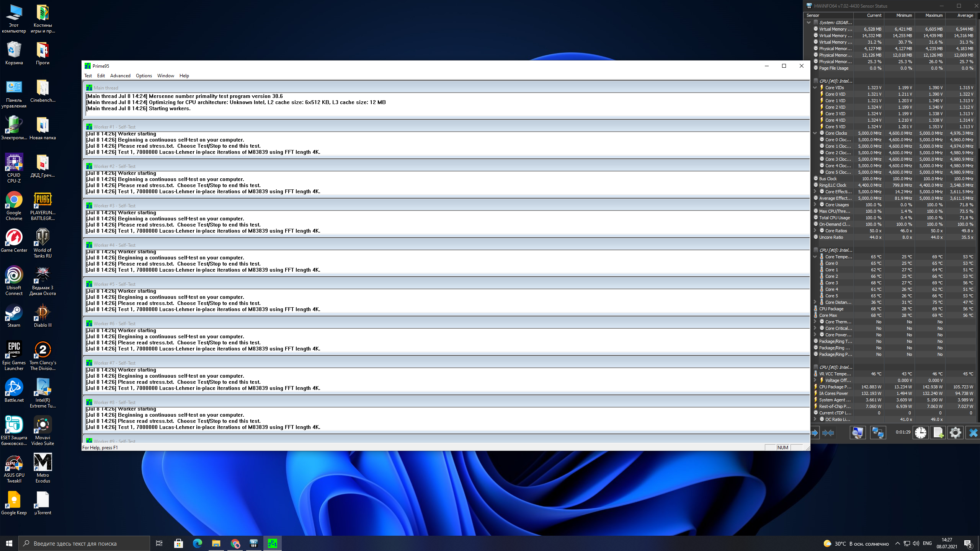Collapse the Core Clocks tree
This screenshot has height=551, width=980.
tap(815, 133)
